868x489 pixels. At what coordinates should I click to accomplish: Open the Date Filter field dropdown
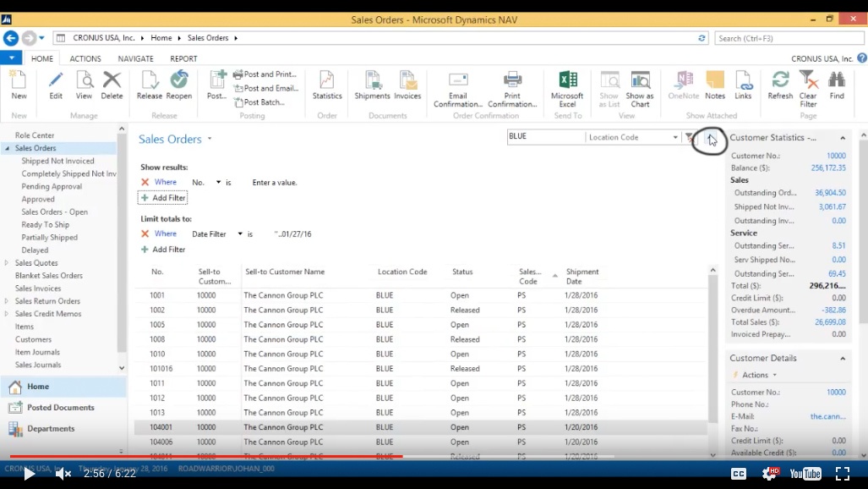click(240, 234)
